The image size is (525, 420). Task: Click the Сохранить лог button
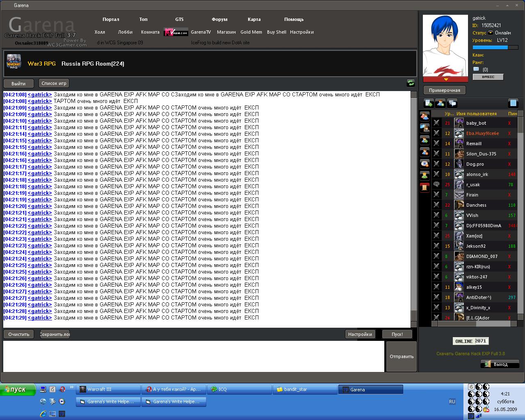[x=55, y=334]
